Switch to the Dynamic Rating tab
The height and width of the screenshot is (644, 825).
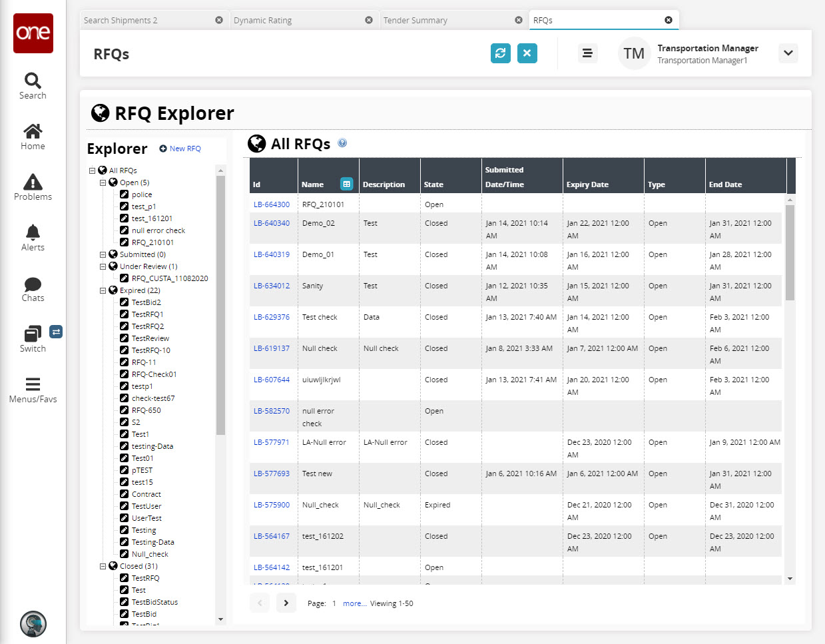click(263, 21)
